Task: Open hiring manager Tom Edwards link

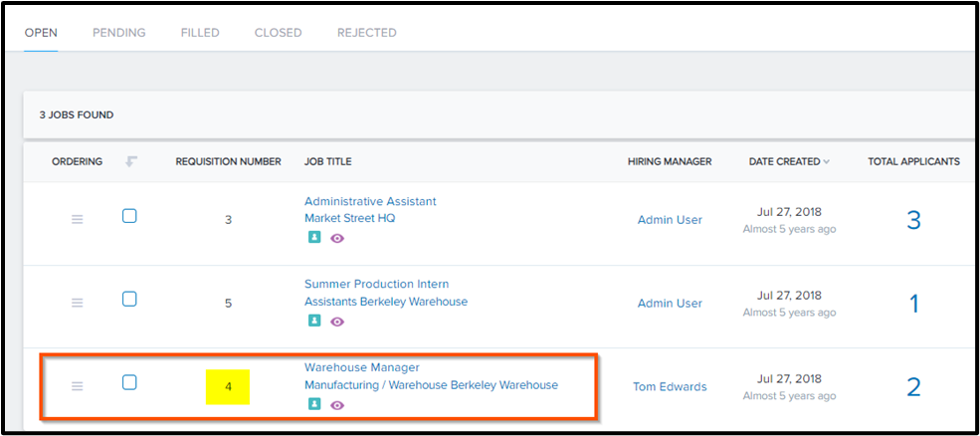Action: (x=670, y=387)
